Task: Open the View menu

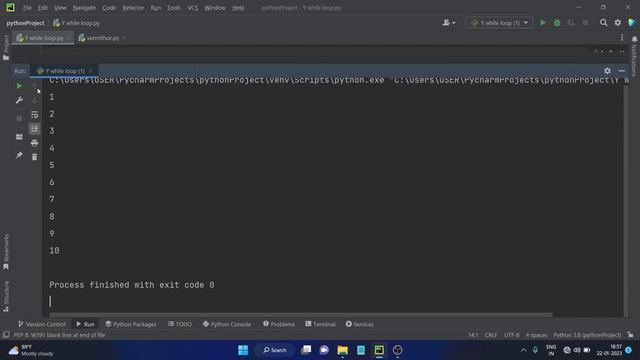Action: click(x=60, y=8)
